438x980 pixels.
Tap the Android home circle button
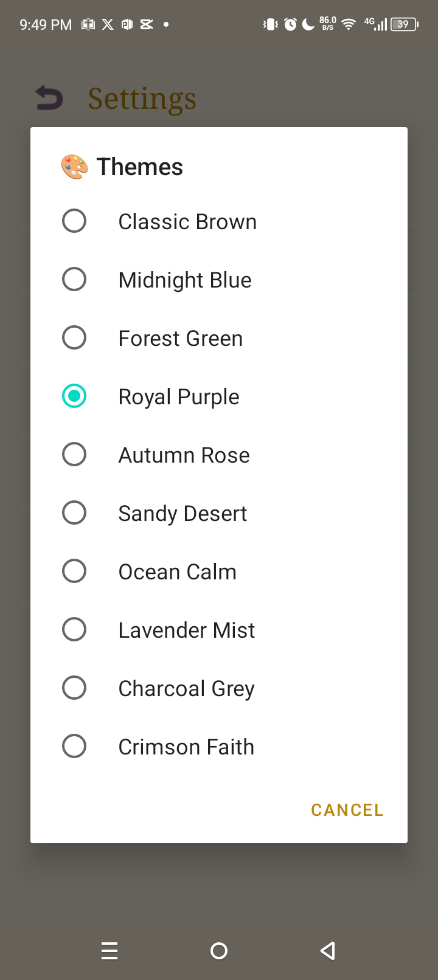click(x=219, y=951)
